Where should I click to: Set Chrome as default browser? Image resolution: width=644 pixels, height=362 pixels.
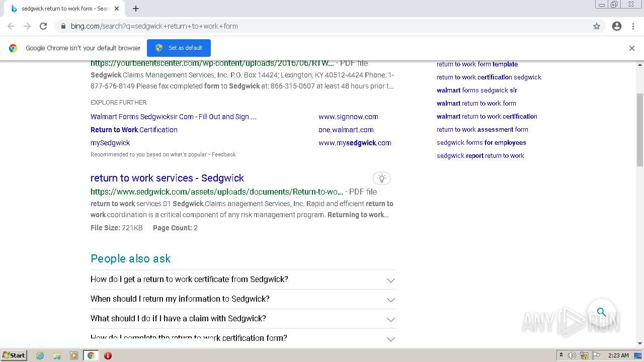[179, 48]
